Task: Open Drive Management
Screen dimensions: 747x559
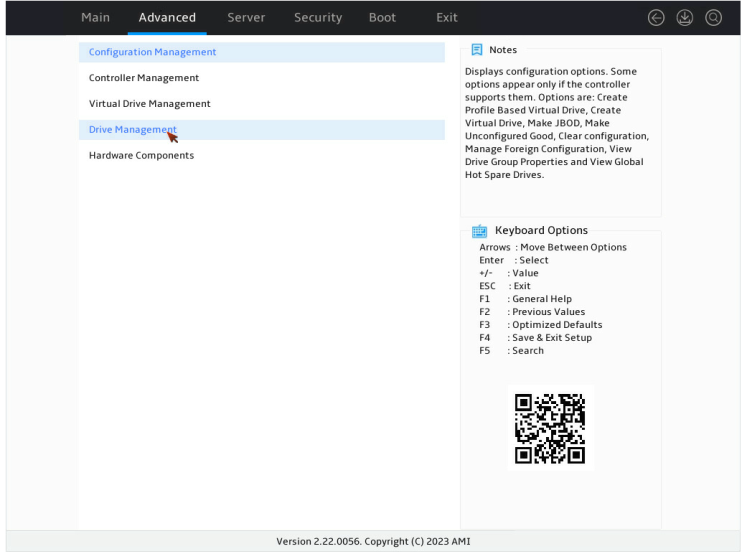Action: click(262, 130)
